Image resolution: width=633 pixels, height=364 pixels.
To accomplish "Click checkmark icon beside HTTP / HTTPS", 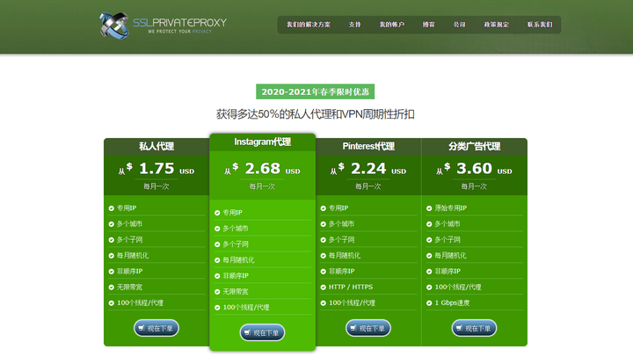I will [324, 288].
